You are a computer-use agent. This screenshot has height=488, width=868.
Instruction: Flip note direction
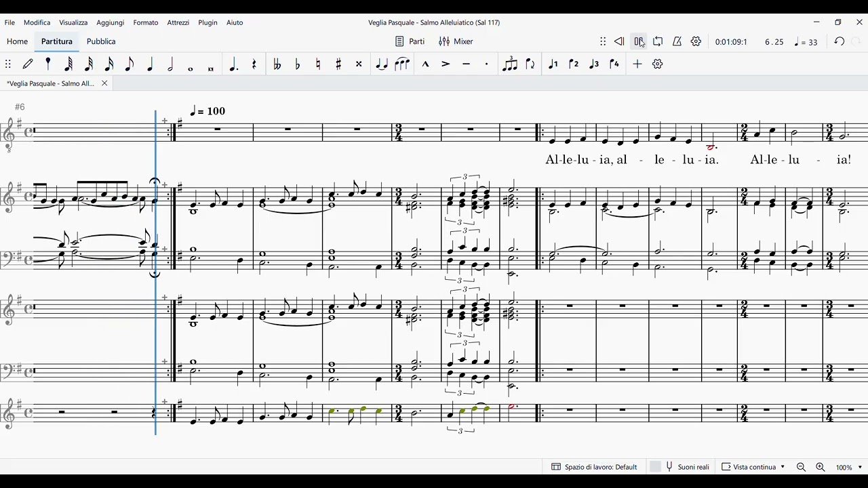pos(530,64)
